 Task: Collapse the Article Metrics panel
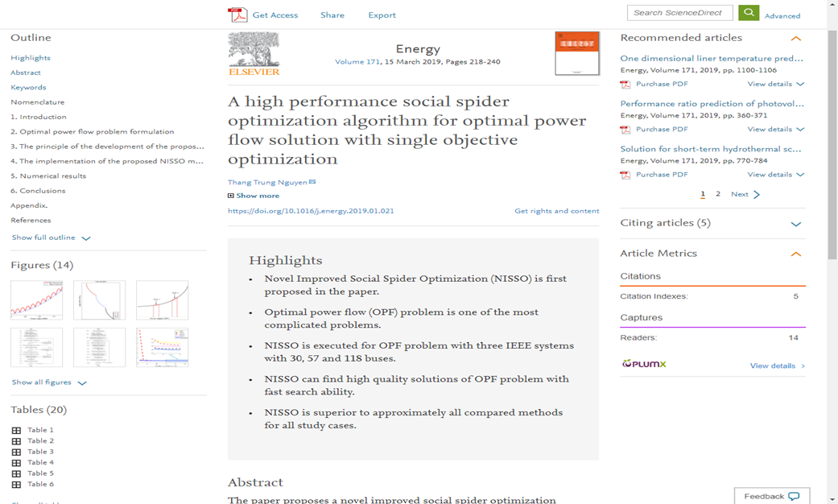pos(795,254)
